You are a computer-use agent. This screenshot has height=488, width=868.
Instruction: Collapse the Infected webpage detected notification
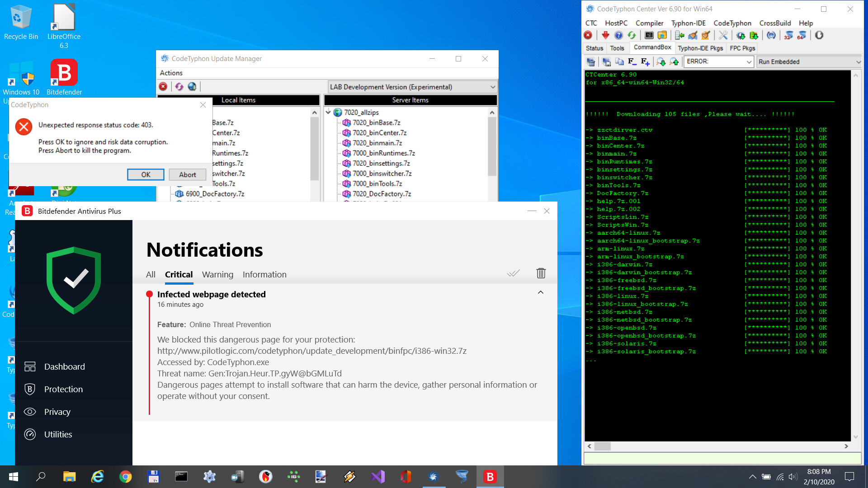click(x=540, y=292)
